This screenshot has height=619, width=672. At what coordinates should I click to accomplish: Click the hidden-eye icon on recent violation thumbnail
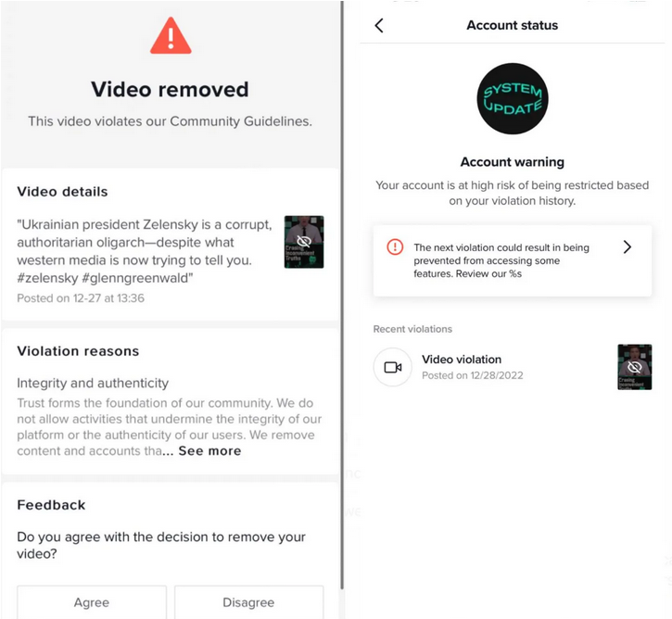(634, 367)
